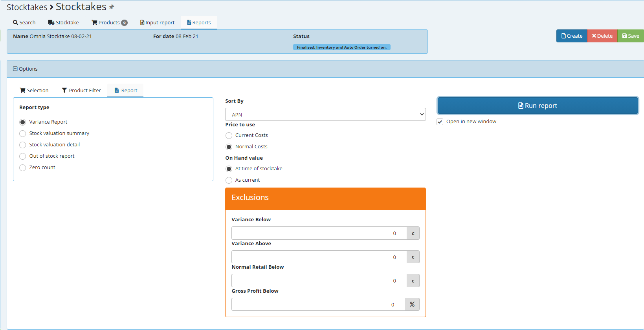644x330 pixels.
Task: Click the red Delete button
Action: point(602,36)
